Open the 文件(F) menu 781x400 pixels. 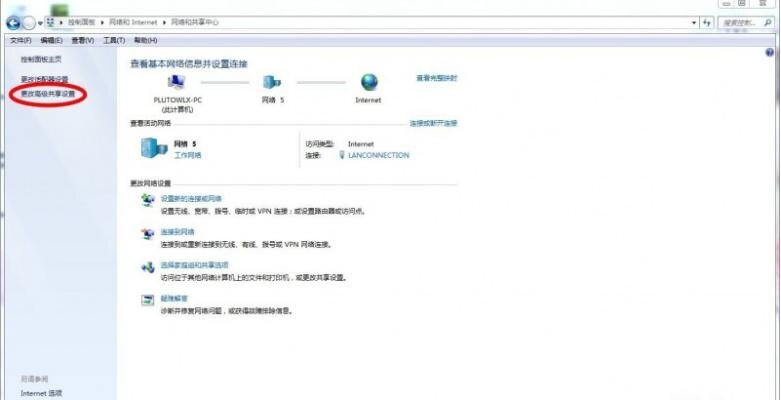pyautogui.click(x=20, y=40)
